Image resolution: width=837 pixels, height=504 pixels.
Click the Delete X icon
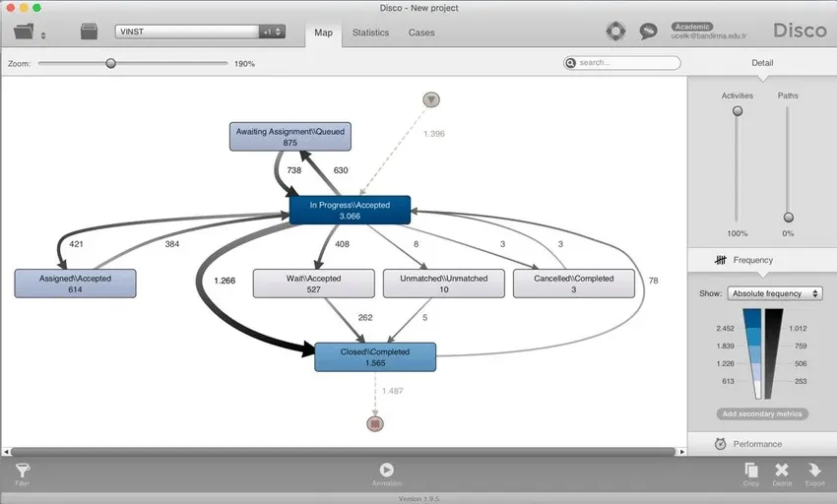click(782, 472)
